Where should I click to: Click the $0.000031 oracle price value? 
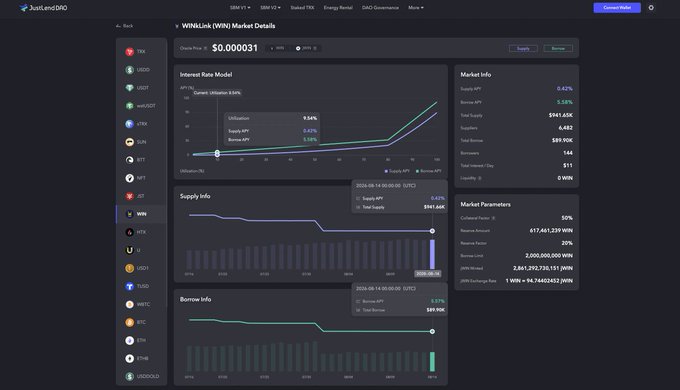point(235,48)
